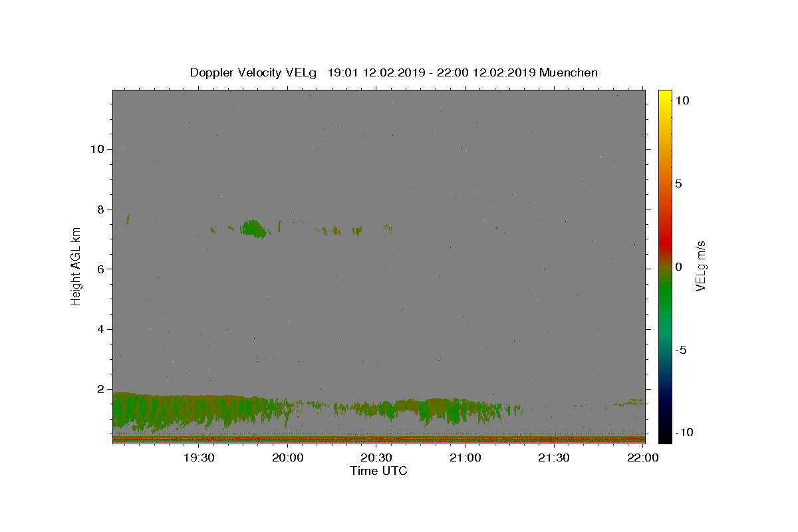The height and width of the screenshot is (532, 798).
Task: Click the 'Height AGL km' axis label
Action: point(76,265)
